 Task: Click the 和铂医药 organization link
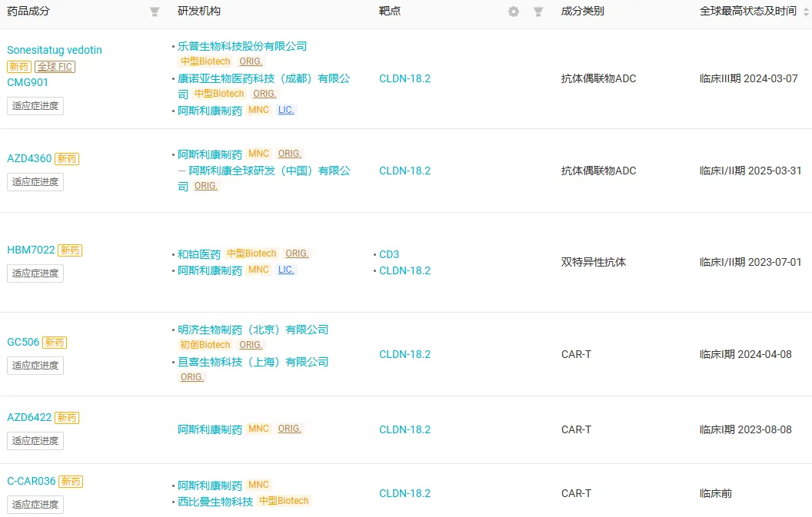[199, 254]
